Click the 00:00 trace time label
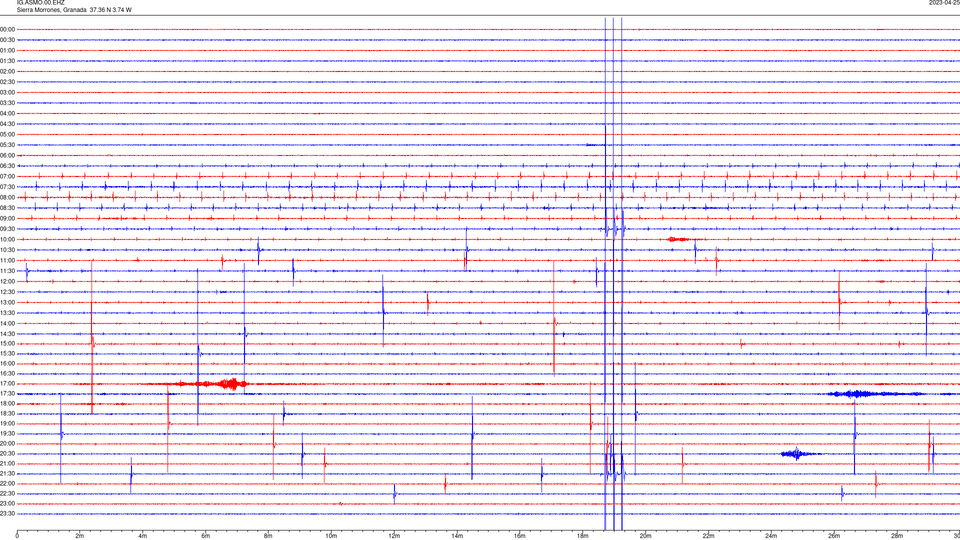Image resolution: width=960 pixels, height=540 pixels. point(7,29)
